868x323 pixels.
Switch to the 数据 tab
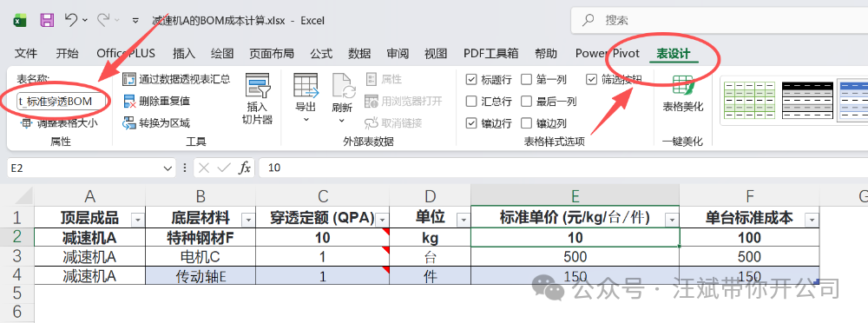pos(359,54)
